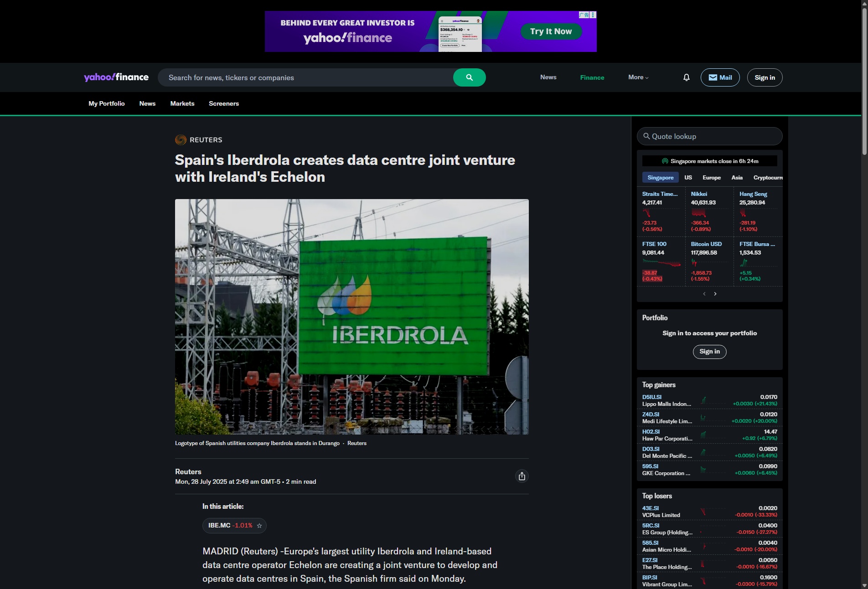Viewport: 868px width, 589px height.
Task: Select the Singapore markets tab
Action: click(x=660, y=178)
